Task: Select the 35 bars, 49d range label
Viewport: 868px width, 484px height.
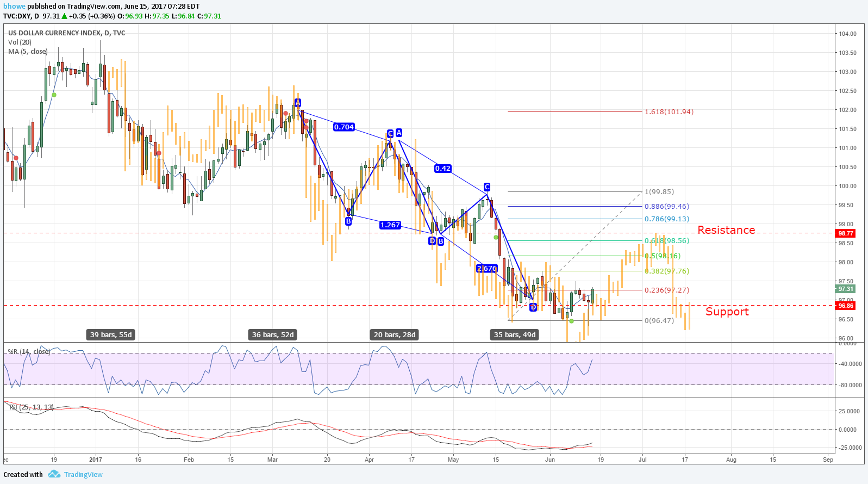Action: [x=515, y=334]
